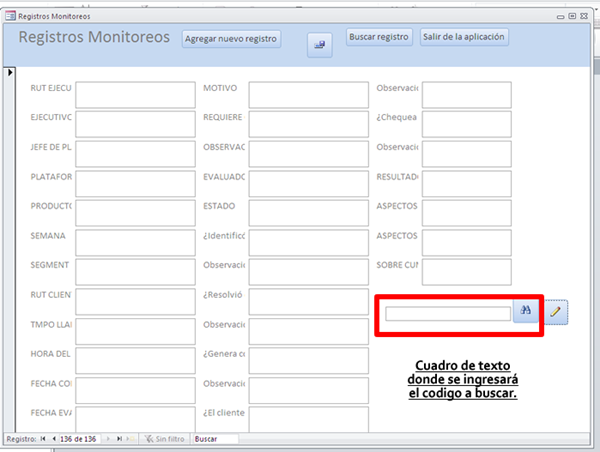Jump to the last record

[x=119, y=439]
